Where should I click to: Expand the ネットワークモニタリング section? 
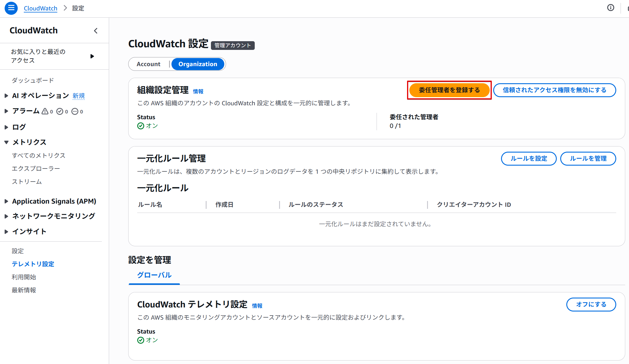coord(6,216)
